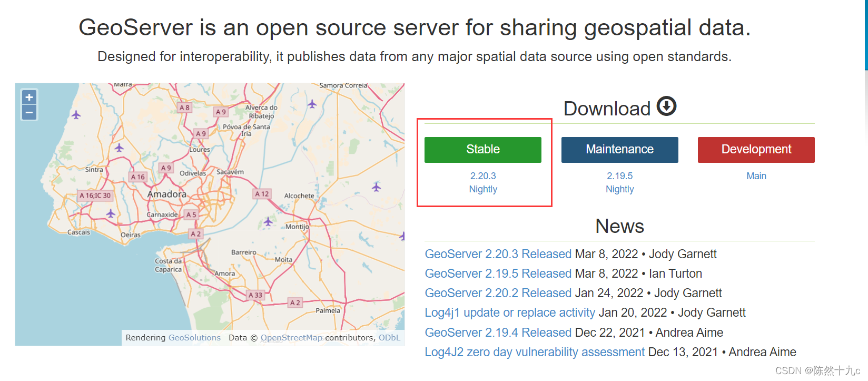Open Log4J2 zero day vulnerability assessment link
Viewport: 868px width, 381px height.
[x=535, y=352]
